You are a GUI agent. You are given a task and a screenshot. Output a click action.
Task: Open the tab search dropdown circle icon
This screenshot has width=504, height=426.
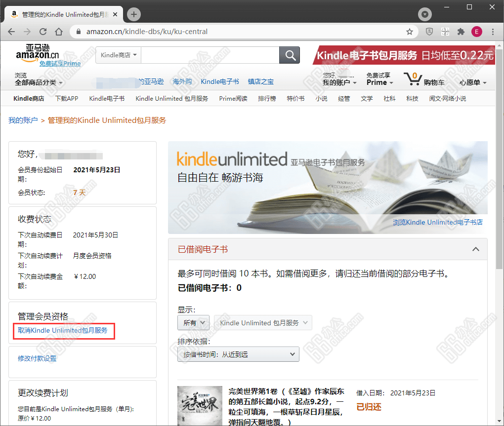425,14
